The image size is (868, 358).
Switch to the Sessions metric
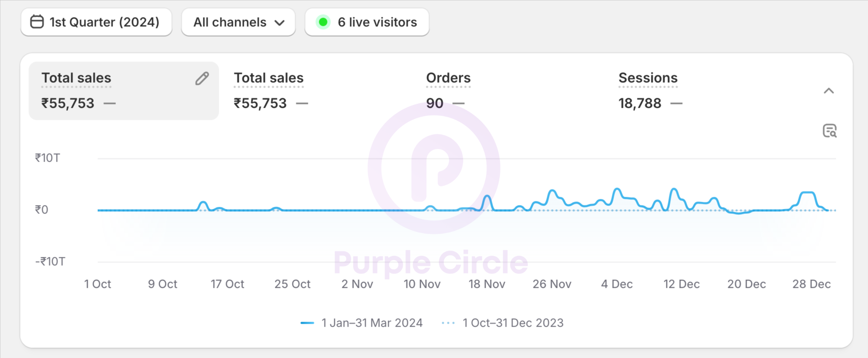point(648,78)
